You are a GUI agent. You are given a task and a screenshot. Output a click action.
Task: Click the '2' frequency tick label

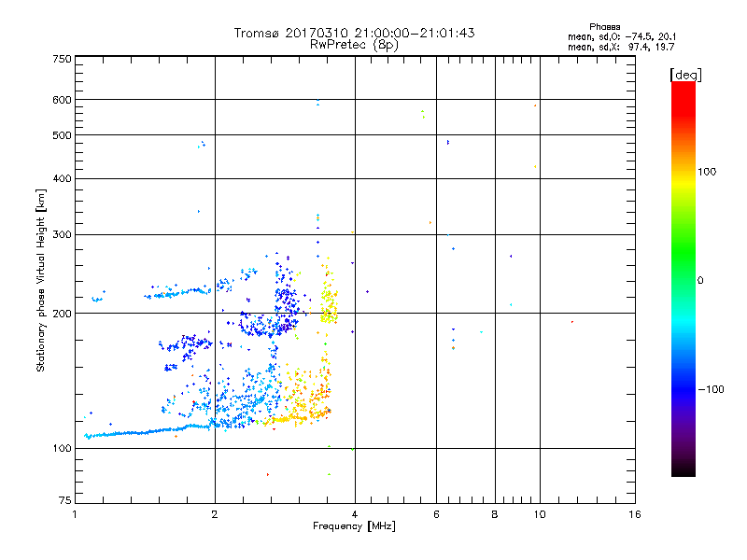(x=215, y=514)
